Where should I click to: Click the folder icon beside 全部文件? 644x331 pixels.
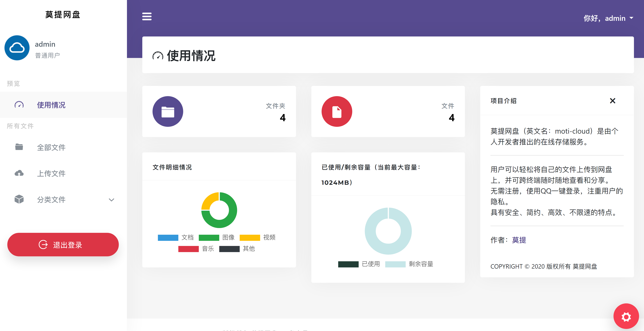[x=19, y=147]
